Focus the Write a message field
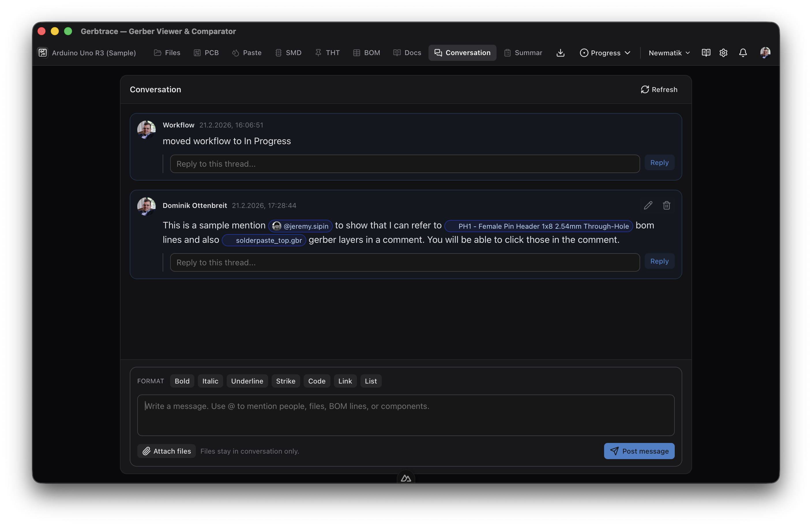The height and width of the screenshot is (526, 812). [x=406, y=415]
